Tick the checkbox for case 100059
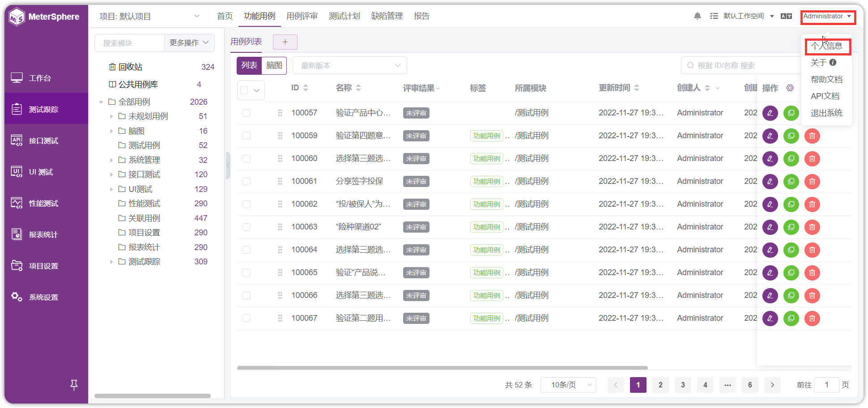Viewport: 868px width, 408px height. coord(247,136)
